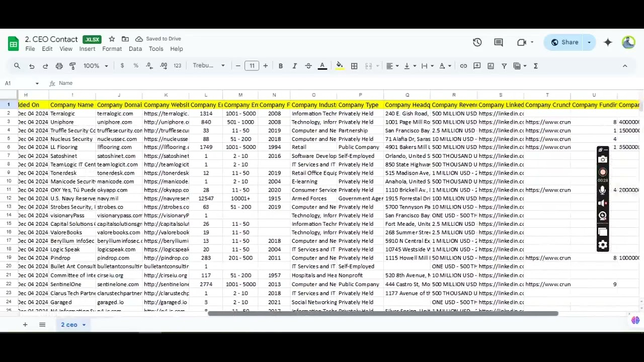Print the spreadsheet
Viewport: 644px width, 362px height.
(x=59, y=66)
